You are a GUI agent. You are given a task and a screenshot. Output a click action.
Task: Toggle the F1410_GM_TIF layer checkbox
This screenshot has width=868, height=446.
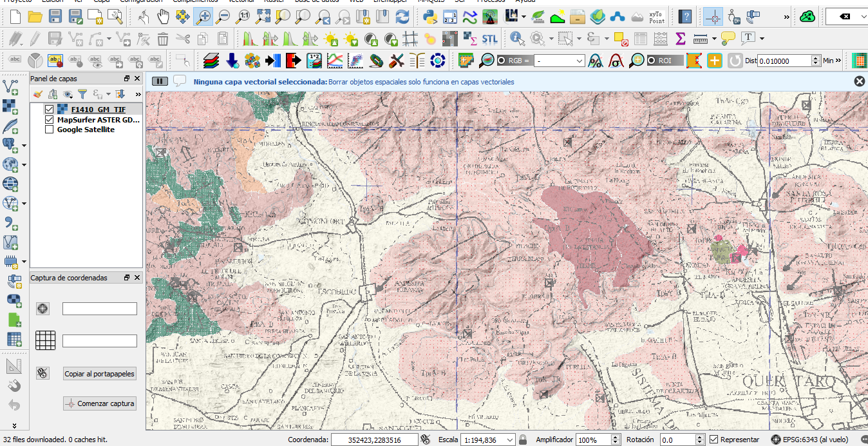coord(50,109)
